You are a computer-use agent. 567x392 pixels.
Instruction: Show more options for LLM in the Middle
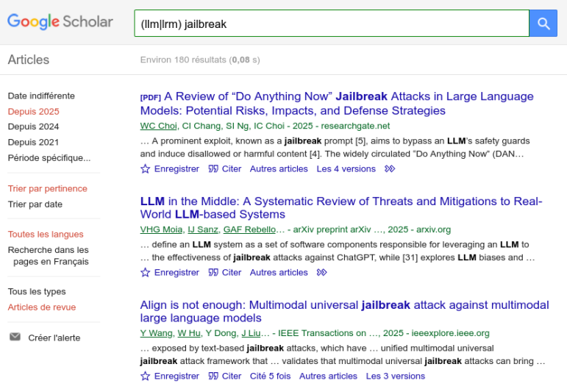321,273
